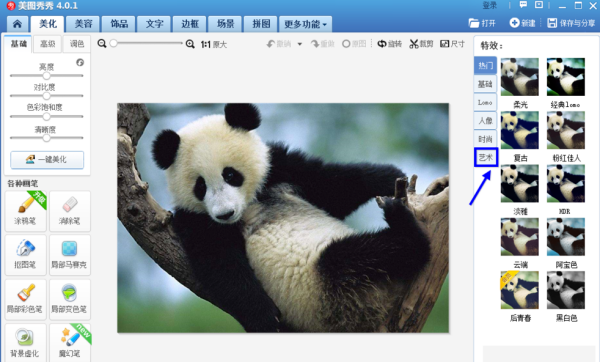Click the 亮度 brightness slider handle
Screen dimensions: 600x362
coord(47,75)
